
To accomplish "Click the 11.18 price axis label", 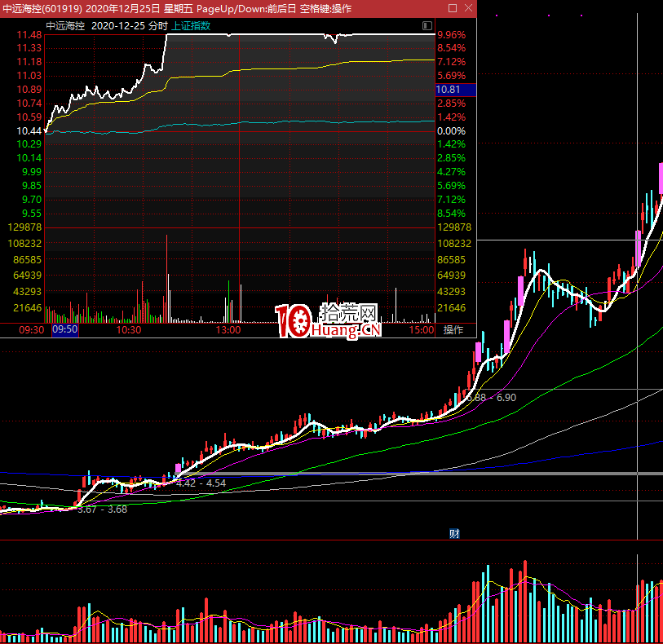I will pyautogui.click(x=29, y=62).
